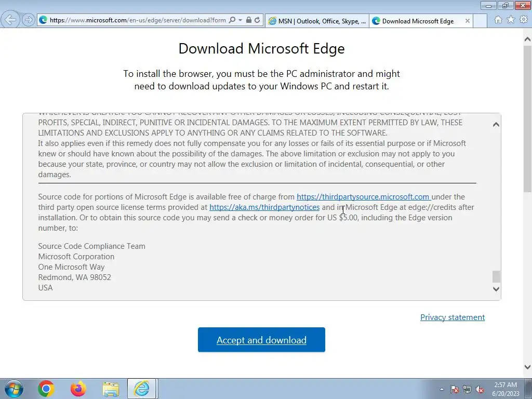Click the Edge favicon in the address bar

click(x=43, y=20)
